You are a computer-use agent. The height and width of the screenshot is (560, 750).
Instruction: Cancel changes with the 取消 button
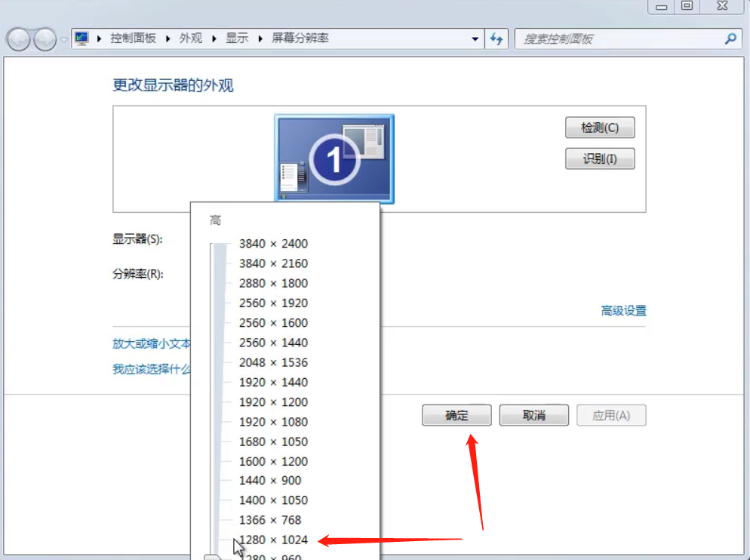coord(533,414)
